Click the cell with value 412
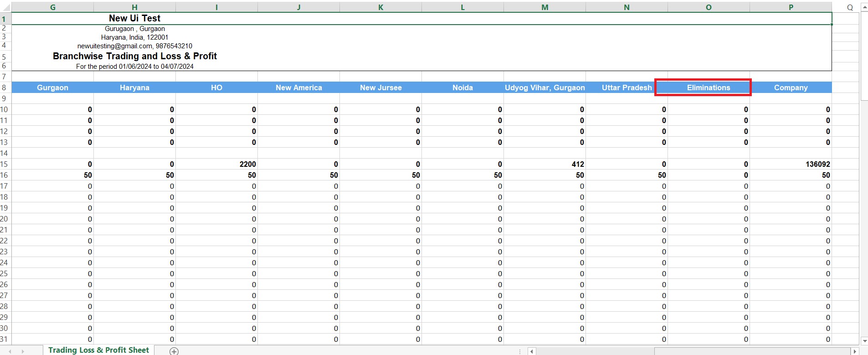This screenshot has width=868, height=355. click(544, 164)
